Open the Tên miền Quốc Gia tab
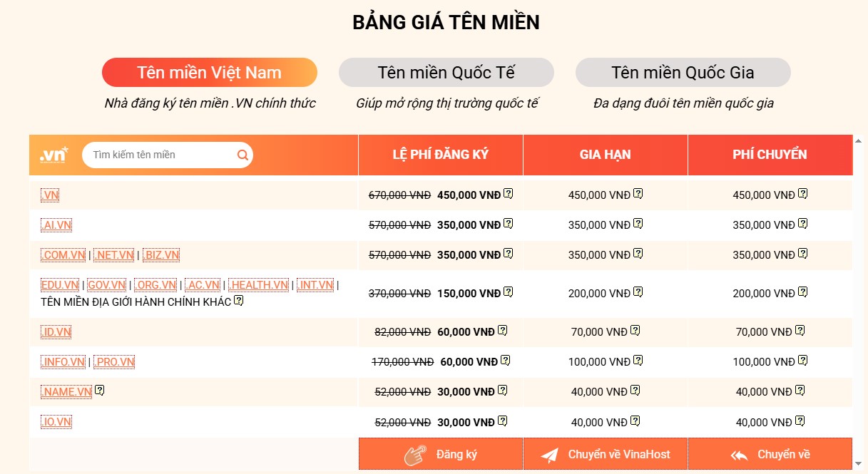 click(x=683, y=73)
